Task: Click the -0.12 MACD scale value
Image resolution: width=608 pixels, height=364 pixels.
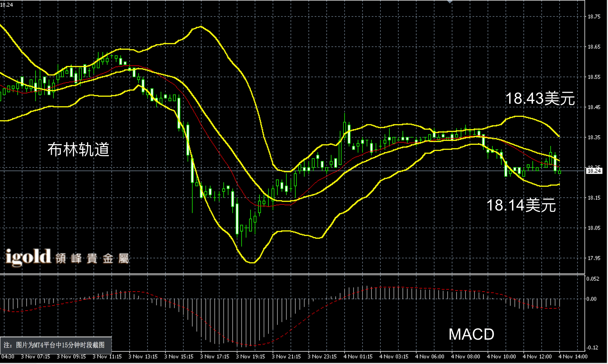Action: [x=592, y=348]
